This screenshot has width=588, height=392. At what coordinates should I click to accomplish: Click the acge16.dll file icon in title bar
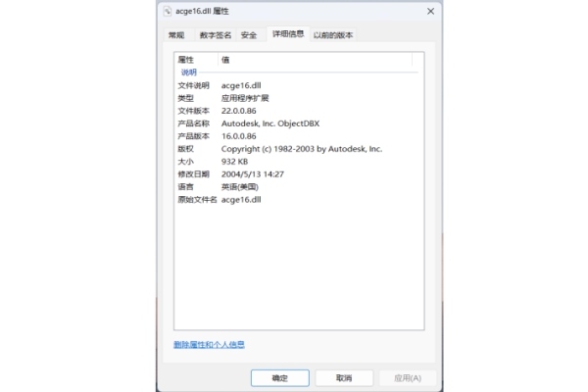coord(166,11)
